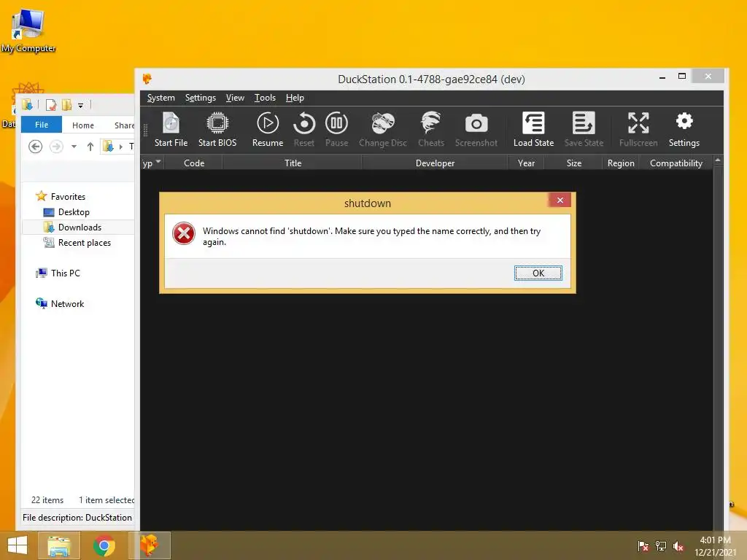Click DuckStation icon in the taskbar
Image resolution: width=747 pixels, height=560 pixels.
(149, 545)
